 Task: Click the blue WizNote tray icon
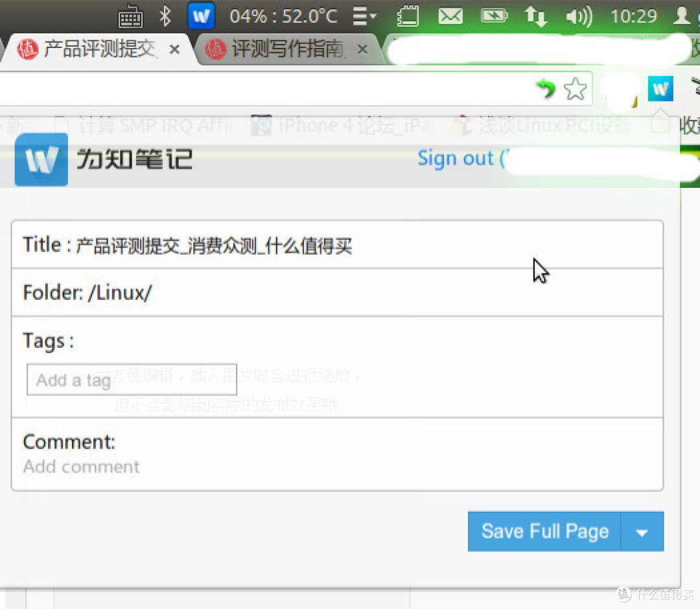[201, 16]
